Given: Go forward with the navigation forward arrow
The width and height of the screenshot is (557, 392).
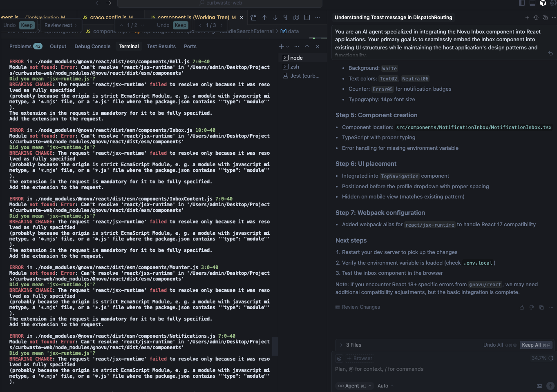Looking at the screenshot, I should 109,3.
